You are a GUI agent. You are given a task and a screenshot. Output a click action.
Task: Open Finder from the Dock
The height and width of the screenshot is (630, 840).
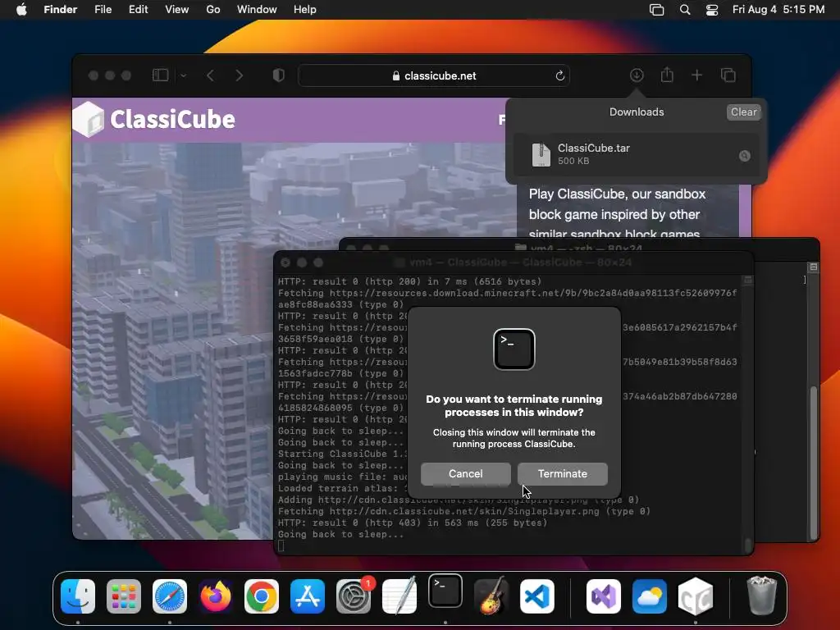[x=78, y=596]
